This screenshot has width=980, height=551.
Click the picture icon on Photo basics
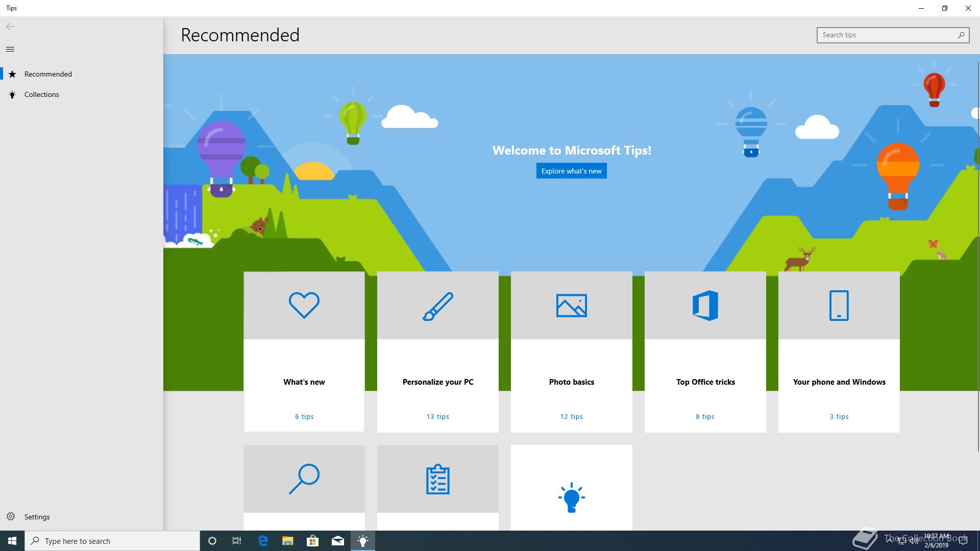point(572,306)
